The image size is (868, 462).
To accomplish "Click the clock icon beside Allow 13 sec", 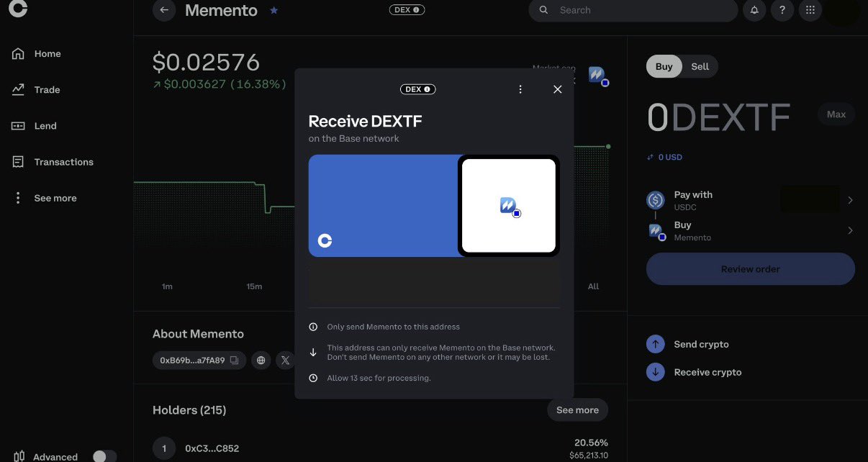I will (x=313, y=378).
